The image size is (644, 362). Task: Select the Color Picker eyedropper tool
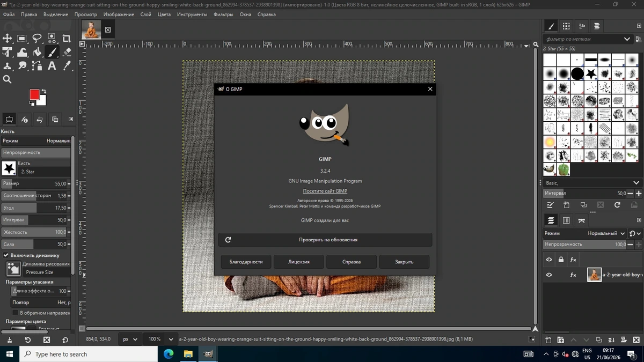pos(67,66)
